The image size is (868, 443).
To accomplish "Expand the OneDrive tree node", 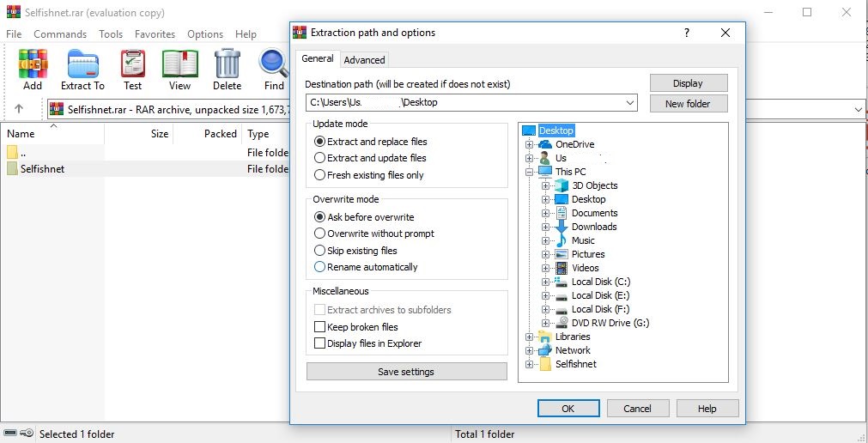I will click(530, 144).
